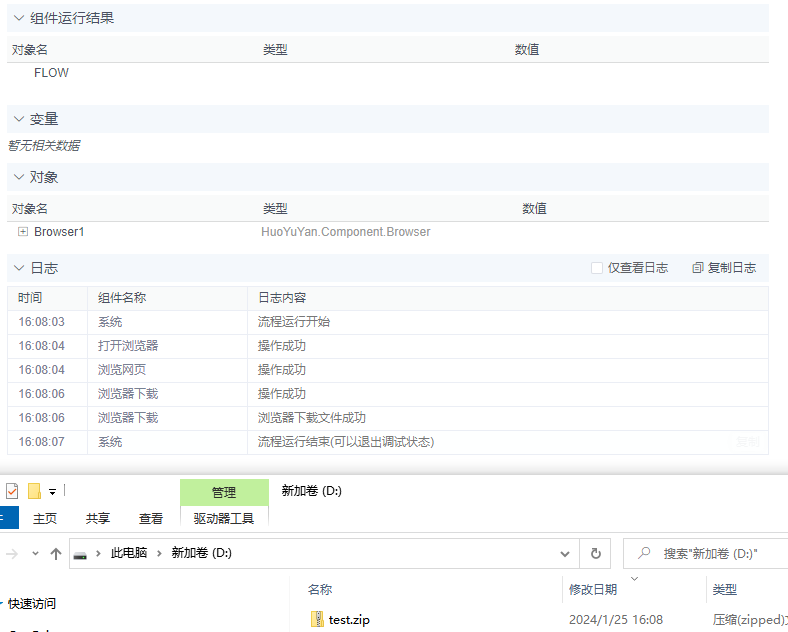This screenshot has width=788, height=632.
Task: Expand the Browser1 object node
Action: (23, 232)
